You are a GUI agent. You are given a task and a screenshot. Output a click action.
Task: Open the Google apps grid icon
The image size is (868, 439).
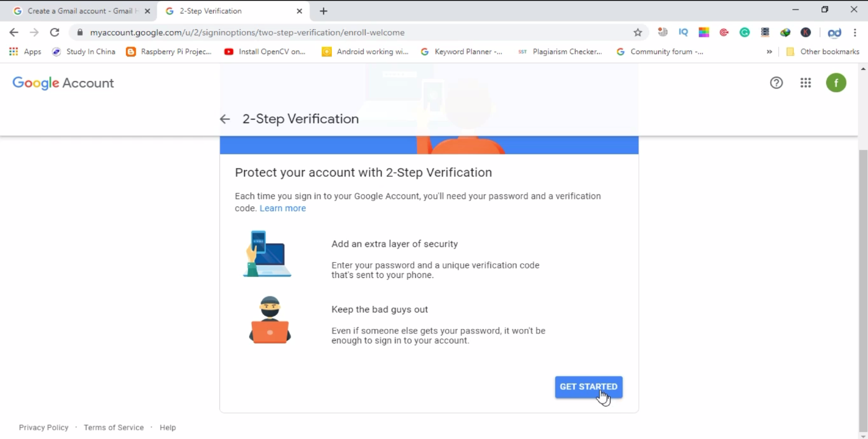click(x=806, y=83)
